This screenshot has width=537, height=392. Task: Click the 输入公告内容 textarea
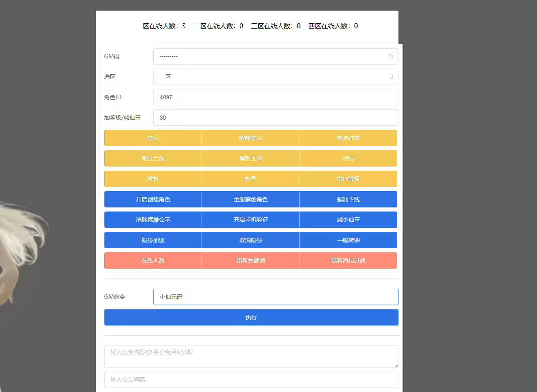tap(251, 356)
